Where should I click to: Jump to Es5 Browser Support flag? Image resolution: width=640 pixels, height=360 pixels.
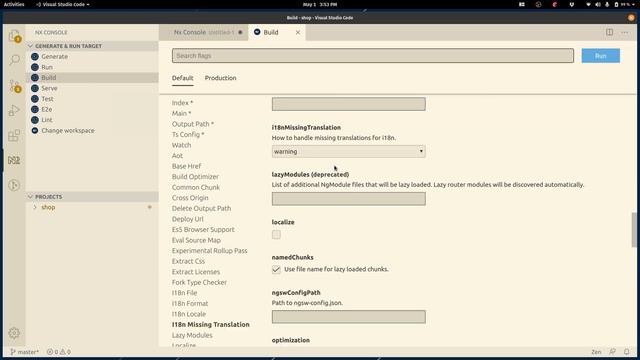(203, 230)
